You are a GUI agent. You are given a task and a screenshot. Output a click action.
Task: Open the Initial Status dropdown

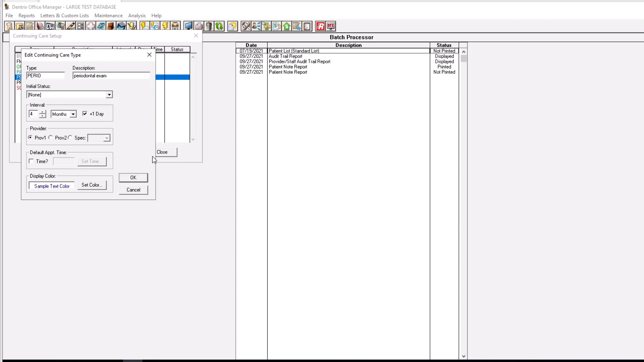109,95
